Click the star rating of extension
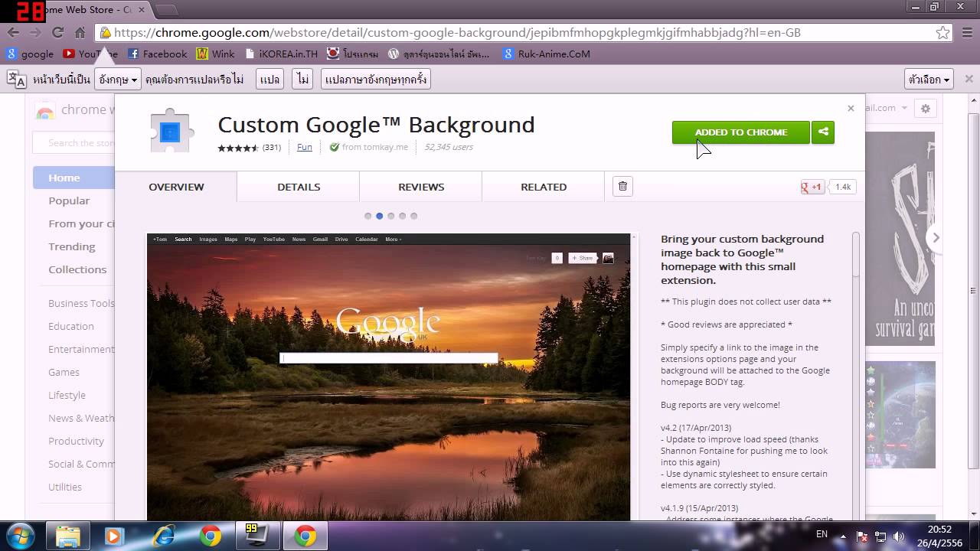Viewport: 980px width, 551px height. pyautogui.click(x=238, y=148)
